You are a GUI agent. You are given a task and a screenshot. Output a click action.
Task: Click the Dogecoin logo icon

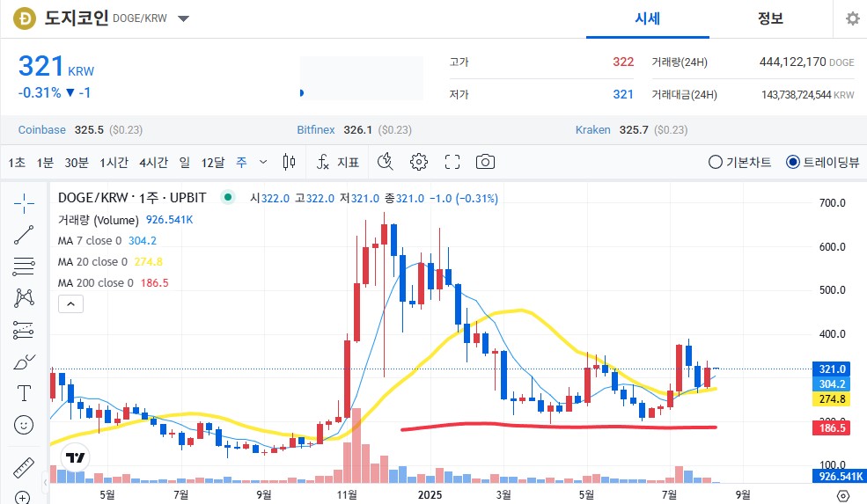coord(25,18)
